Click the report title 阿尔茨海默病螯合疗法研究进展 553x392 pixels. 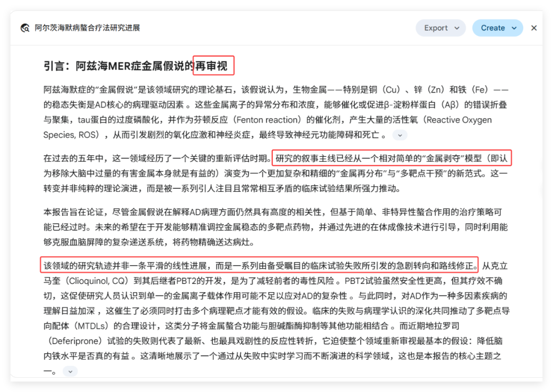(x=87, y=28)
